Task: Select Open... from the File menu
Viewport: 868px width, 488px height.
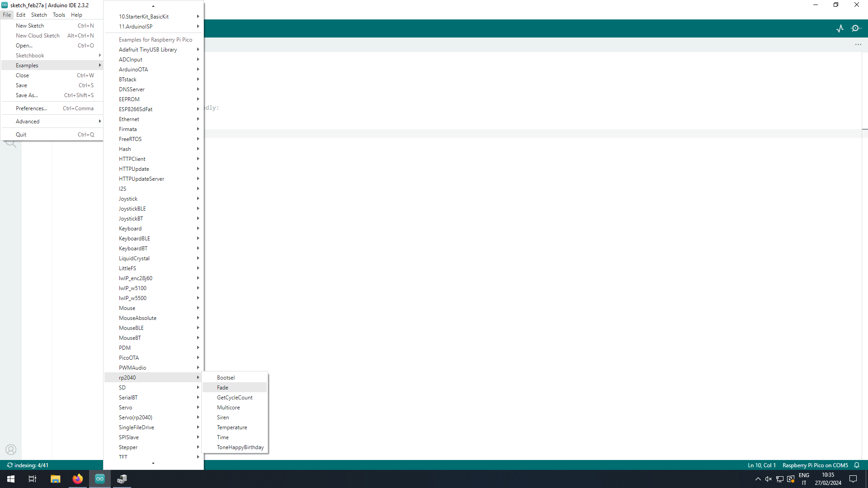Action: (x=52, y=46)
